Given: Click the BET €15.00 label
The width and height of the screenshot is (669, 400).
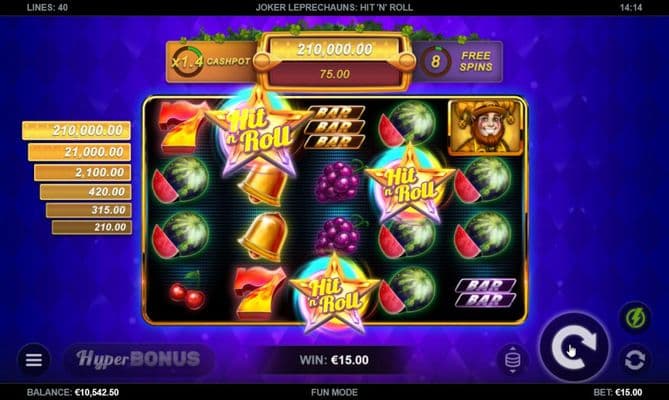Looking at the screenshot, I should (617, 392).
